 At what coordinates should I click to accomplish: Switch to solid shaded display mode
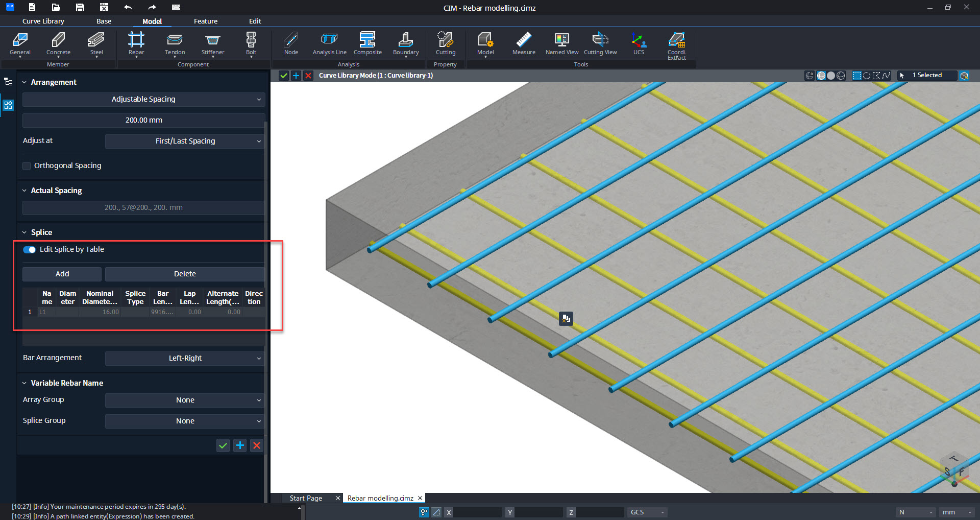tap(831, 76)
